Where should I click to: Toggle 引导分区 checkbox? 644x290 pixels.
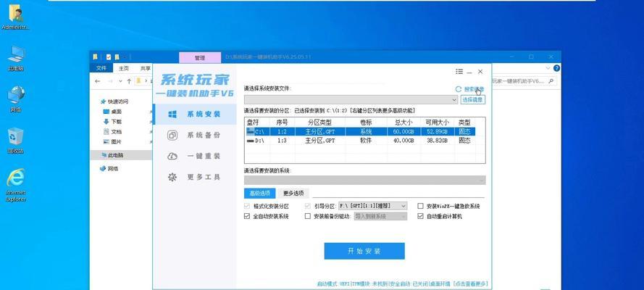point(308,206)
